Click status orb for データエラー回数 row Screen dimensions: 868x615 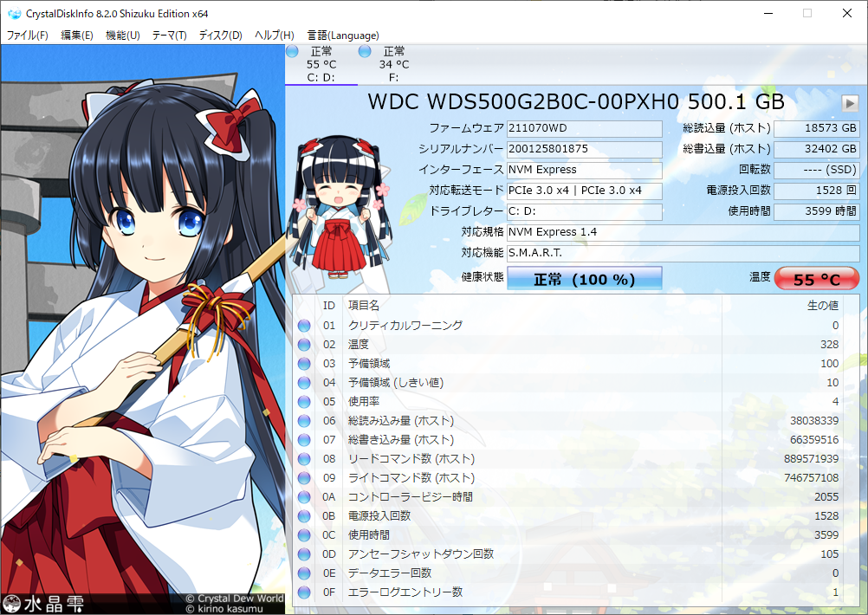304,573
